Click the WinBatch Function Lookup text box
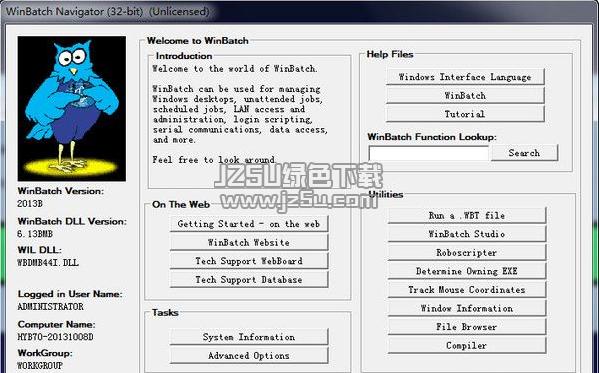 [428, 153]
